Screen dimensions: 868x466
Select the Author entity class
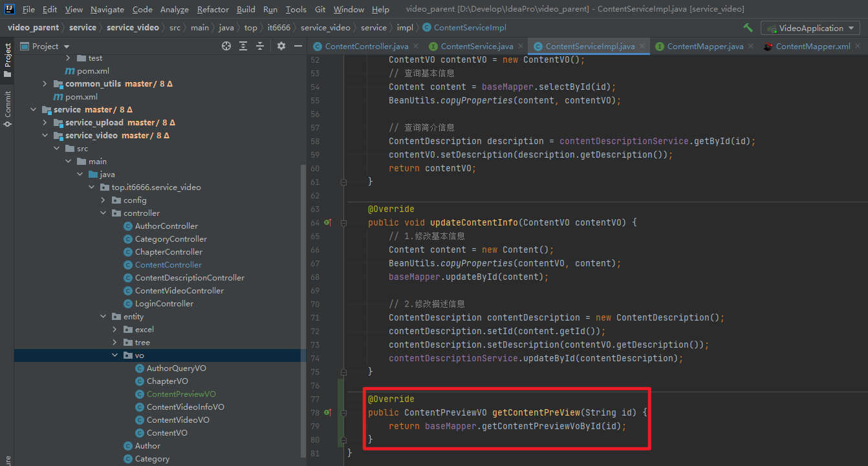click(x=147, y=446)
